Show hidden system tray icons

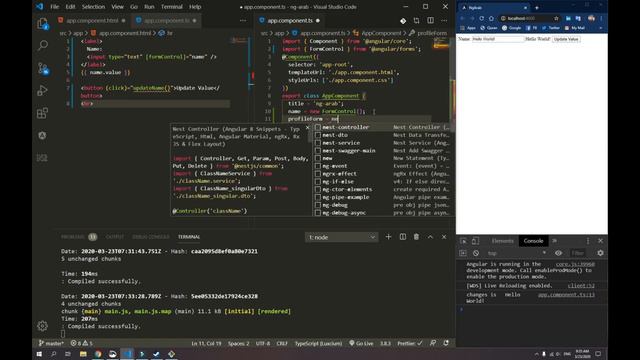[536, 354]
